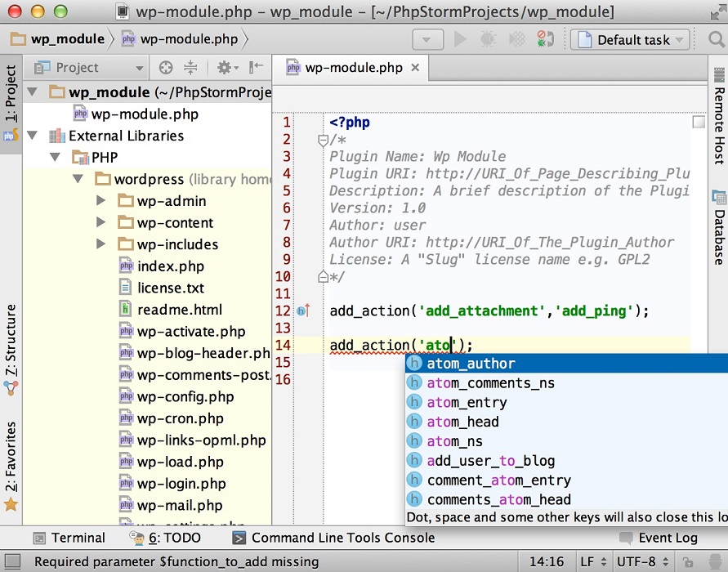Open the Terminal tool window tab

point(69,538)
